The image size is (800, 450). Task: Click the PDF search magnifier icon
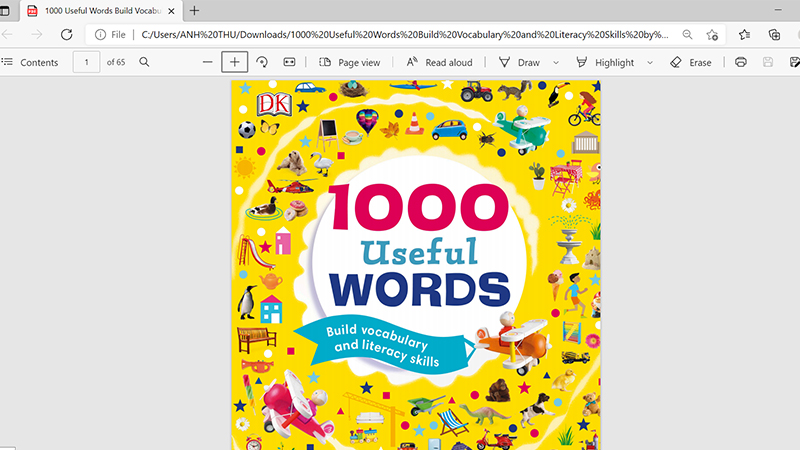coord(144,62)
